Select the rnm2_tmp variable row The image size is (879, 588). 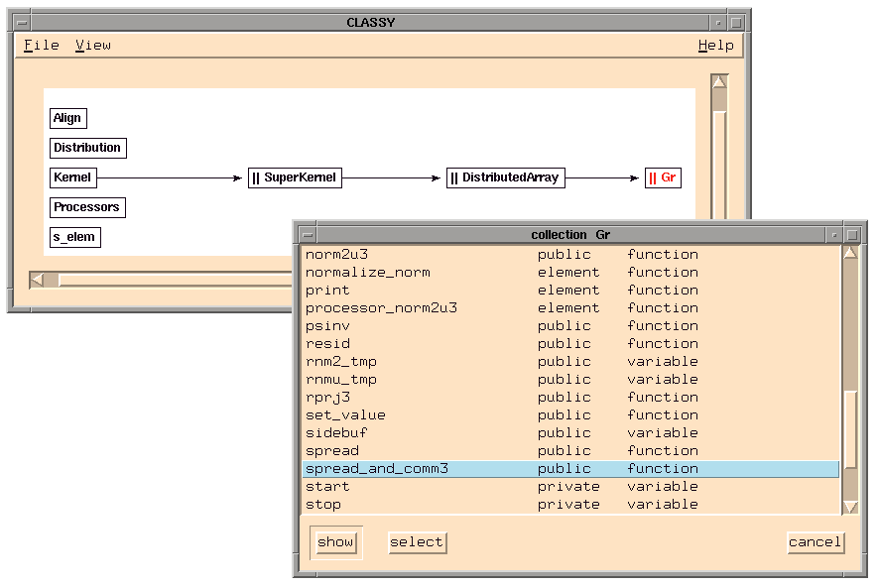pyautogui.click(x=570, y=362)
